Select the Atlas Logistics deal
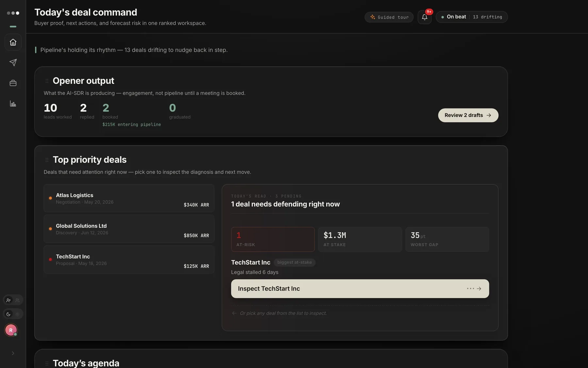Viewport: 588px width, 368px height. (x=129, y=198)
